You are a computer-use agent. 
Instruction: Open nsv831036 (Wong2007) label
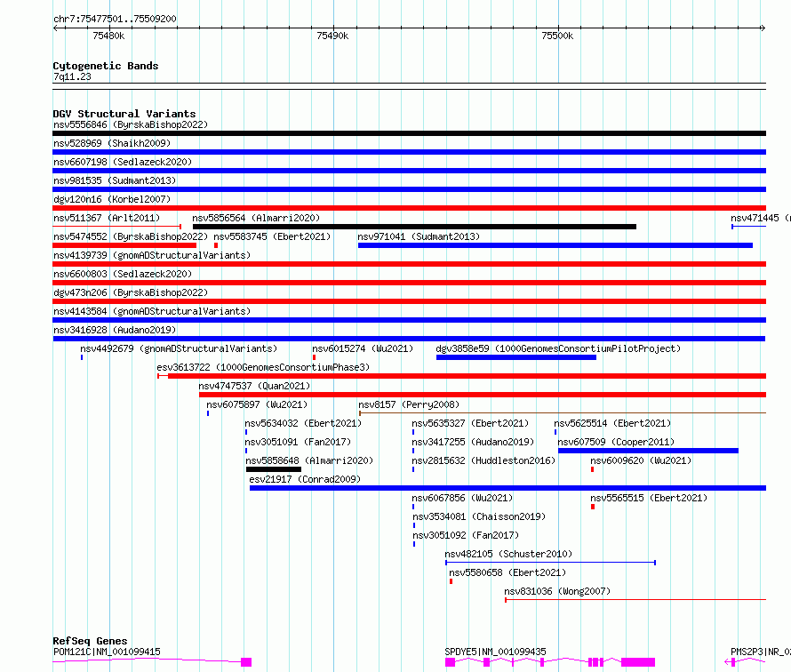[557, 591]
